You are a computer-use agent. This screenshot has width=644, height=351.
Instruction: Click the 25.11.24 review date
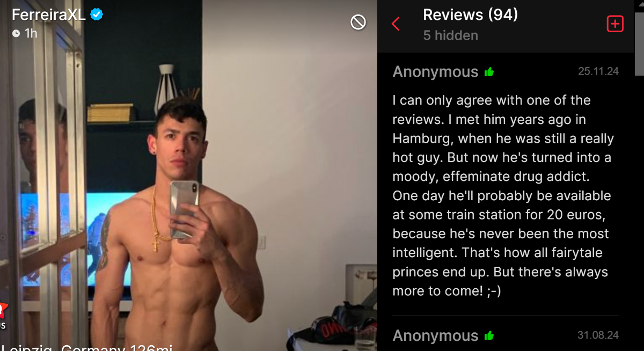point(598,71)
